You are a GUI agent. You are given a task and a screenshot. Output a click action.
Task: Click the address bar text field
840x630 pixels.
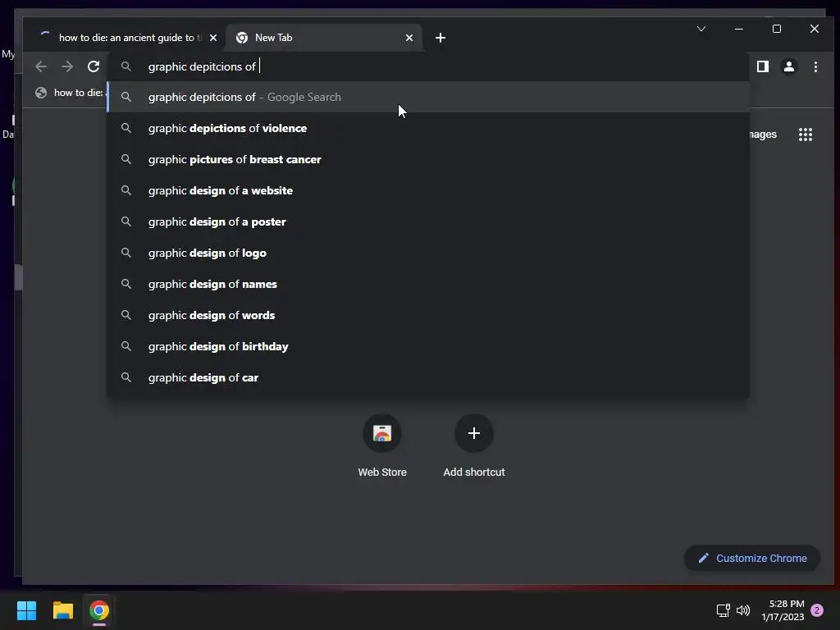428,66
